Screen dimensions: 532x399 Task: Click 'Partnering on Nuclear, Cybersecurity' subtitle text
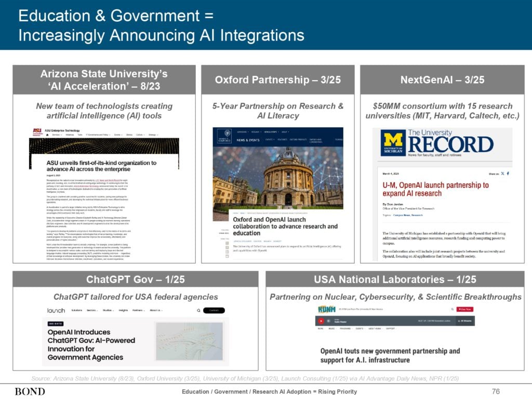click(x=395, y=297)
